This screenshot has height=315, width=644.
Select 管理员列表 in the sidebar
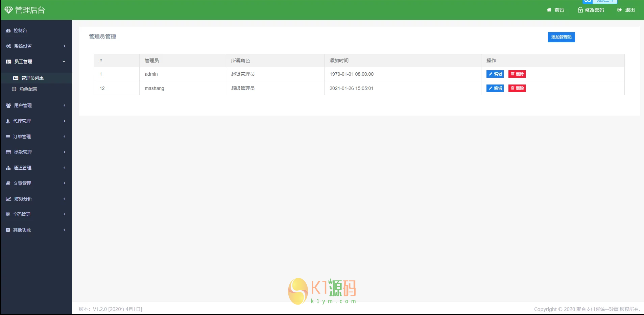[x=32, y=78]
